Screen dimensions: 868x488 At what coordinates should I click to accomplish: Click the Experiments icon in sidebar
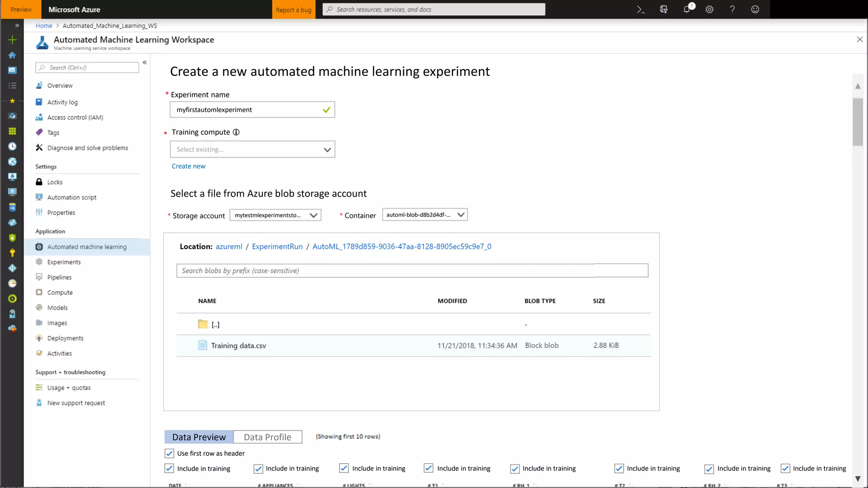point(39,262)
